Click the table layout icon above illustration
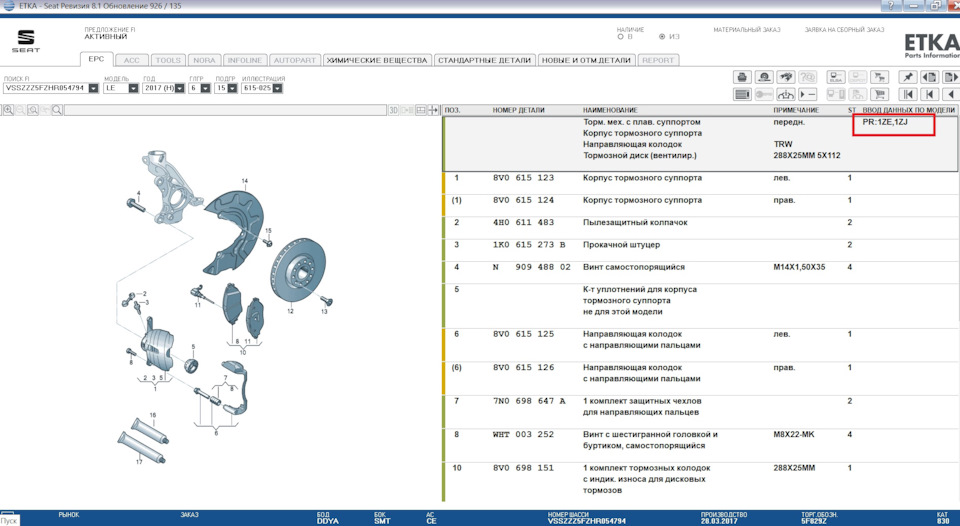This screenshot has width=960, height=526. [421, 110]
